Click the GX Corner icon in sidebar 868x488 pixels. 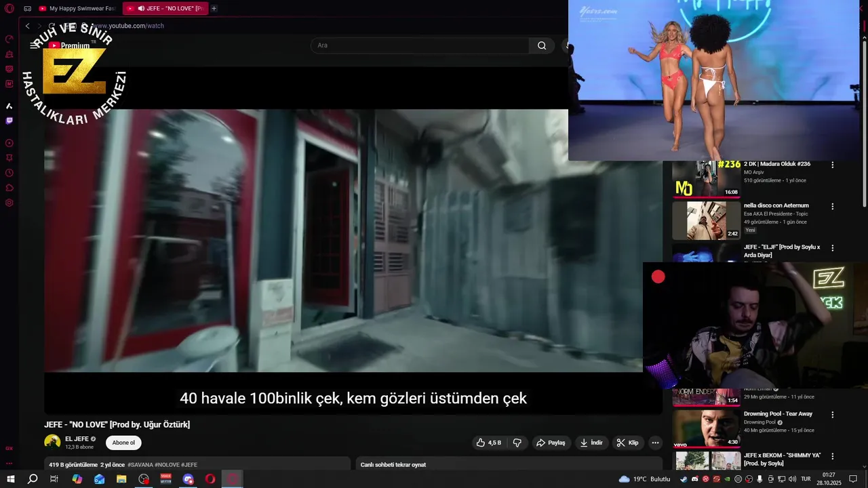click(9, 448)
